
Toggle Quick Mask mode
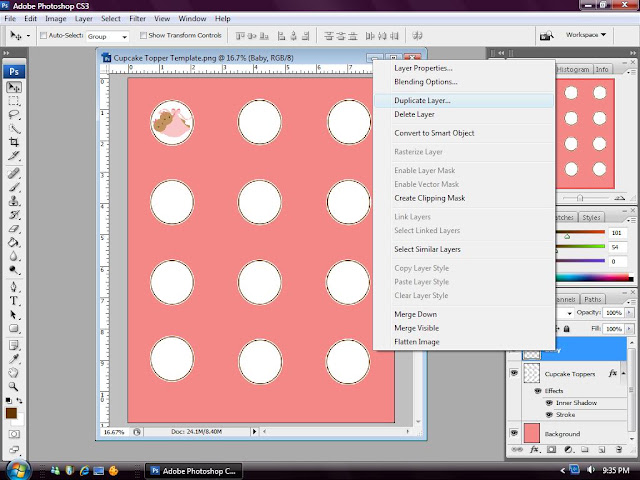pyautogui.click(x=14, y=434)
